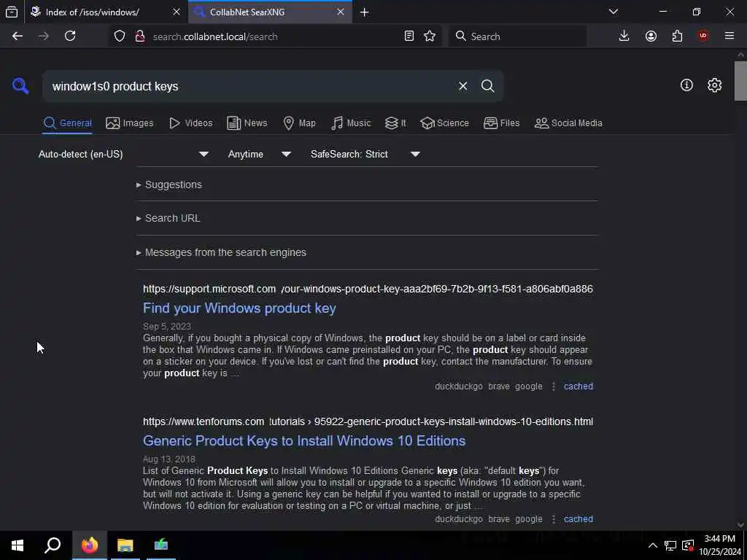Open the list all tabs chevron

point(614,12)
